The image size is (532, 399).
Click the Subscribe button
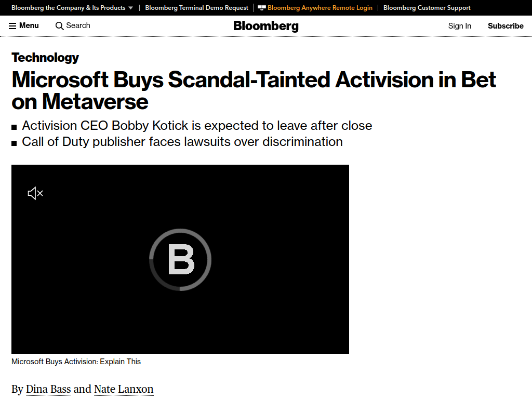(x=506, y=26)
